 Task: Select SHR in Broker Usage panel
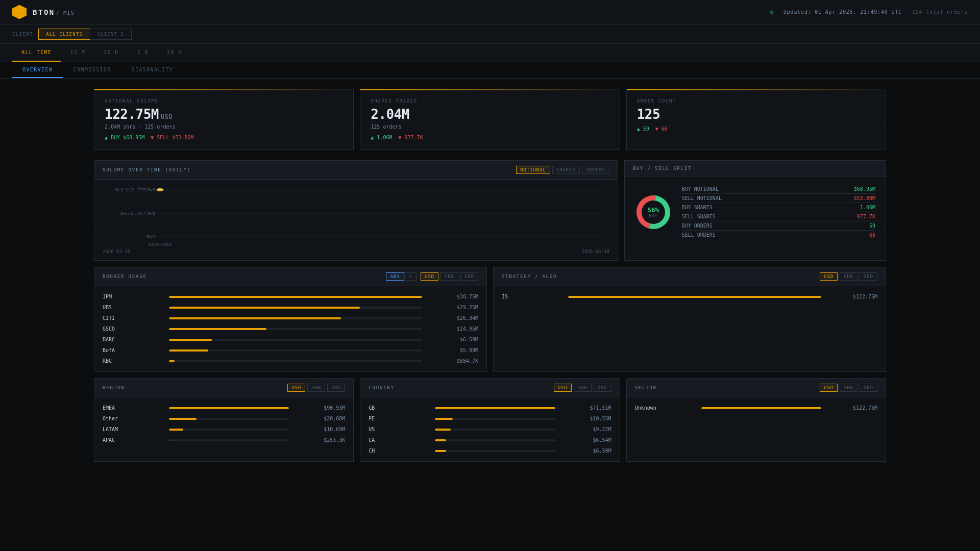(449, 277)
